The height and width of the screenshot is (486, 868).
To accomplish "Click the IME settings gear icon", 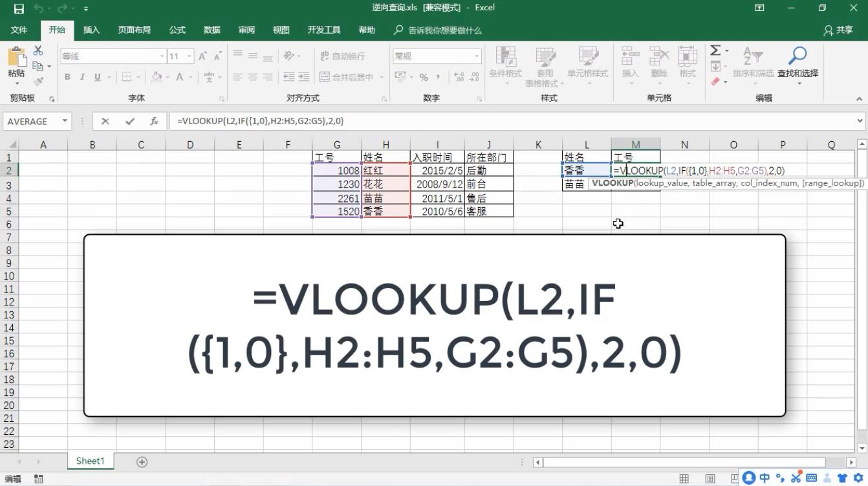I will point(858,478).
